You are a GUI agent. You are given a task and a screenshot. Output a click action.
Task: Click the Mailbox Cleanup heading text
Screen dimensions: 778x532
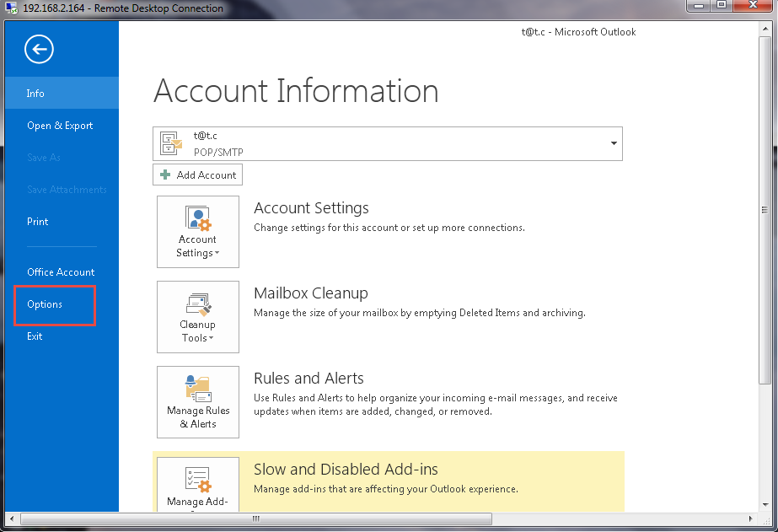[x=310, y=293]
